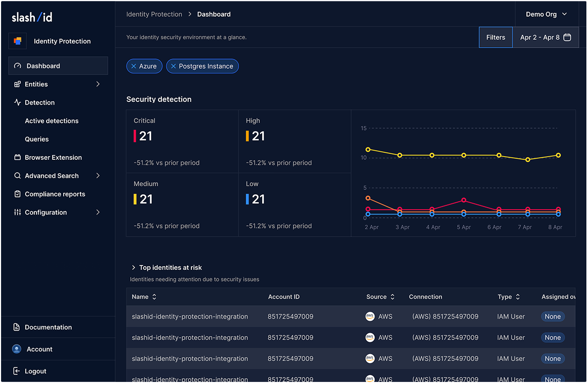The image size is (588, 383).
Task: Expand the Entities submenu chevron
Action: 98,84
